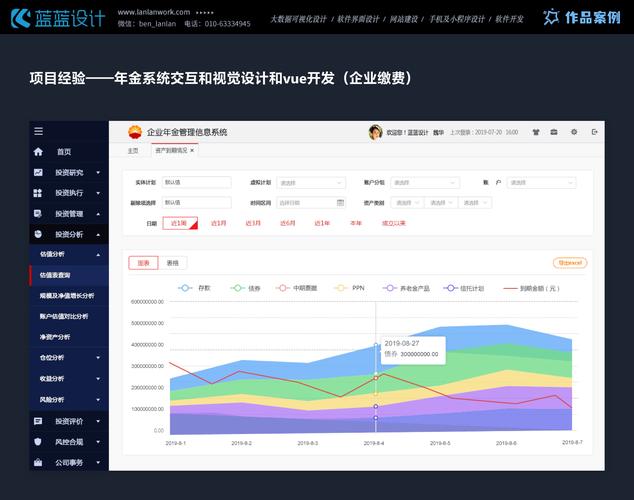Image resolution: width=634 pixels, height=500 pixels.
Task: Switch to the 主页 tab
Action: point(133,150)
